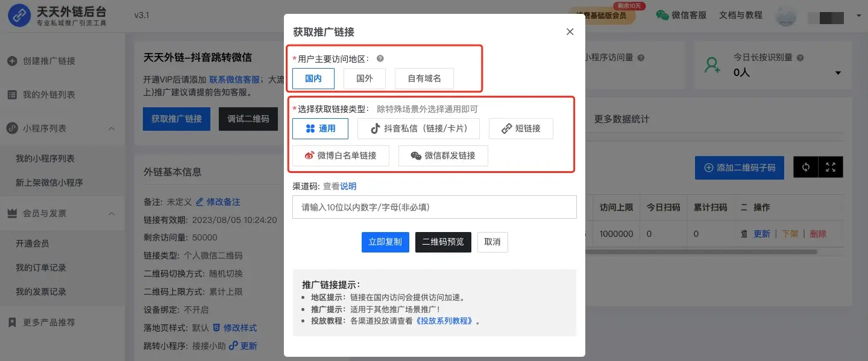868x361 pixels.
Task: Click the plus icon beside 创建推广链接
Action: tap(12, 61)
